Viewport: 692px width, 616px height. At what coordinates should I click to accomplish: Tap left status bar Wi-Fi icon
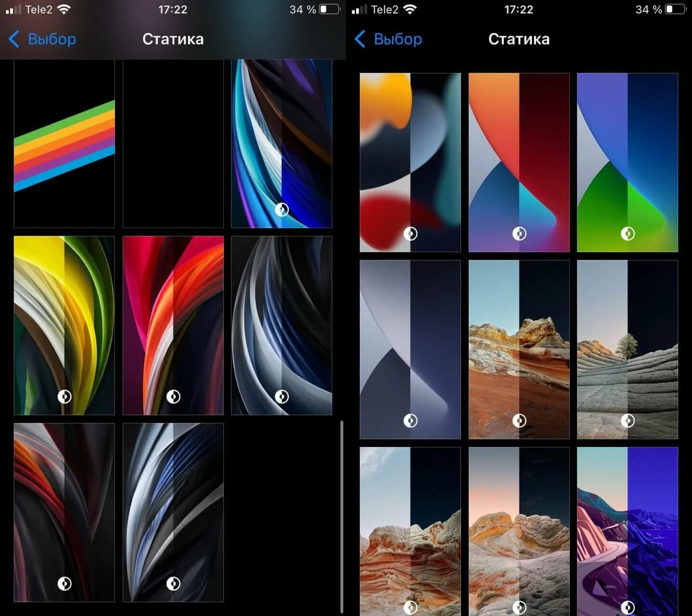tap(64, 9)
